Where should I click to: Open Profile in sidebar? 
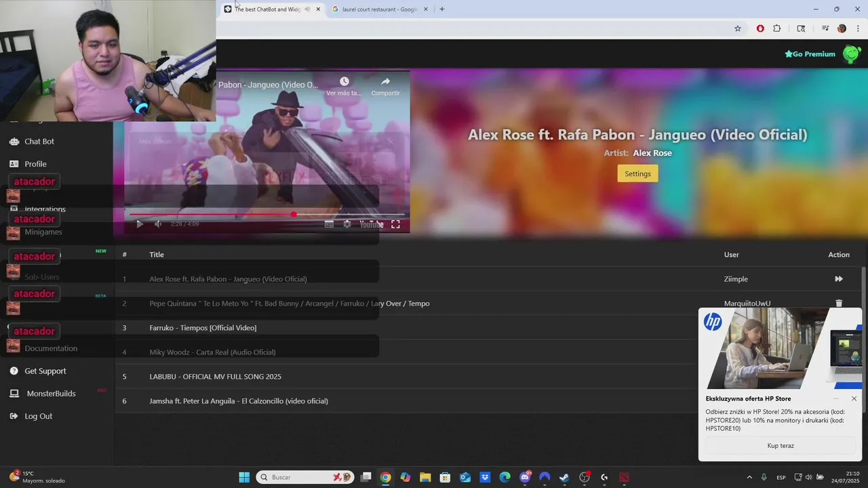35,164
